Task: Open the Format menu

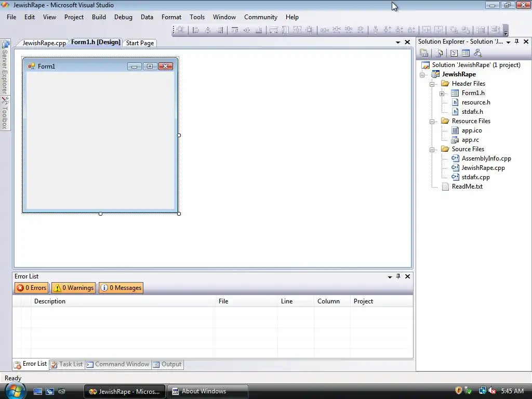Action: pyautogui.click(x=171, y=17)
